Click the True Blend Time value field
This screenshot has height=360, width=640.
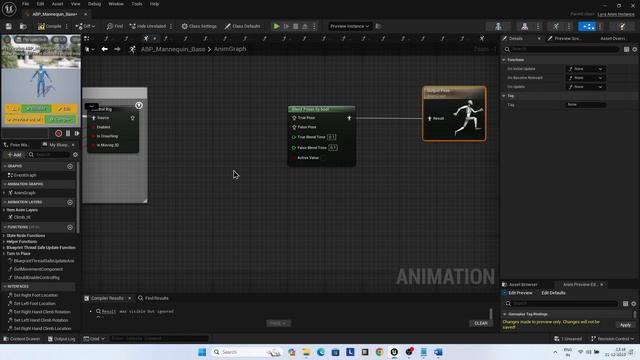point(331,137)
